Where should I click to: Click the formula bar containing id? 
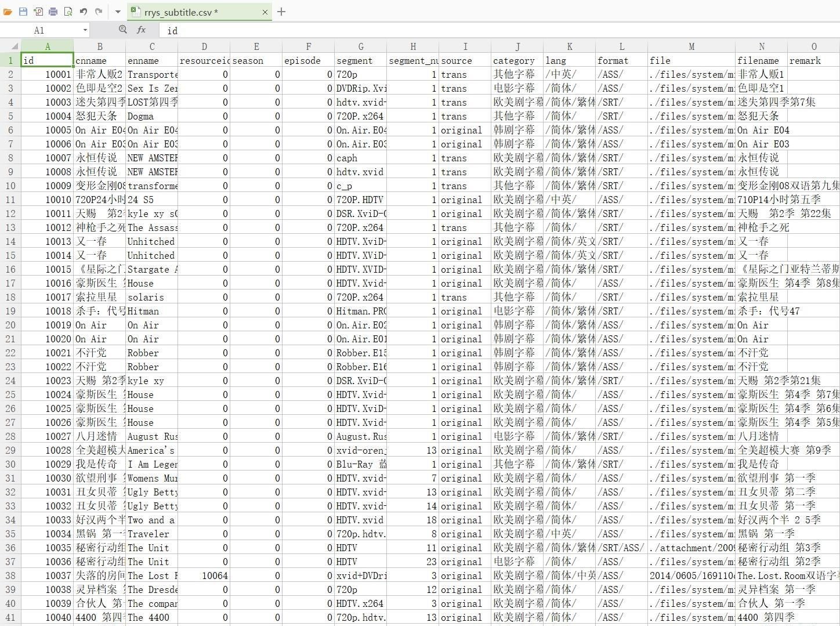point(499,30)
